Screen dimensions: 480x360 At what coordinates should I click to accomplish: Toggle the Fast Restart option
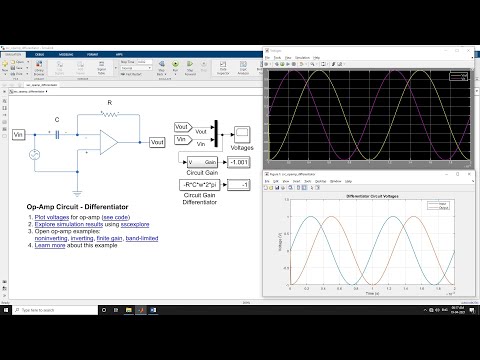131,74
